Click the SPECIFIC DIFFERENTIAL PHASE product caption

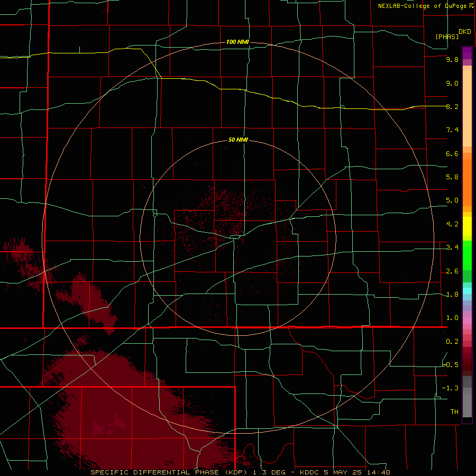click(241, 472)
